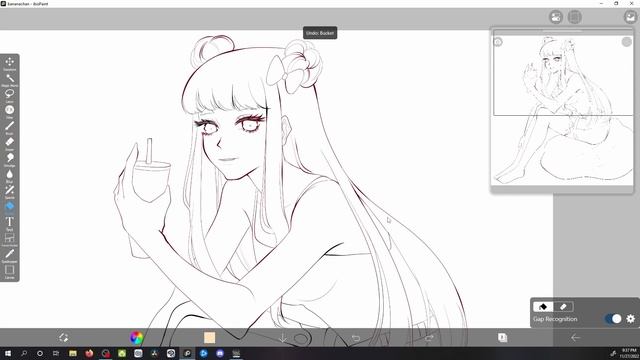Click the gray circle at reference window's top-right

pyautogui.click(x=627, y=42)
